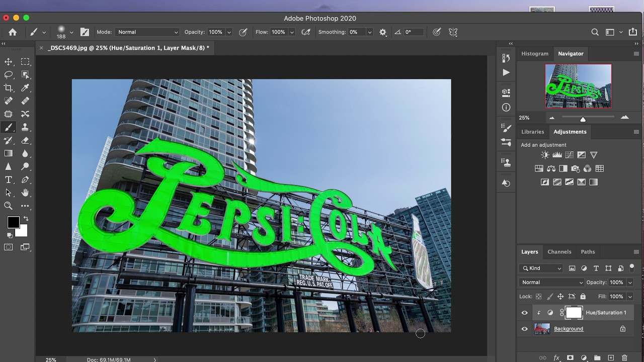Select the Hand tool
644x362 pixels.
point(25,193)
